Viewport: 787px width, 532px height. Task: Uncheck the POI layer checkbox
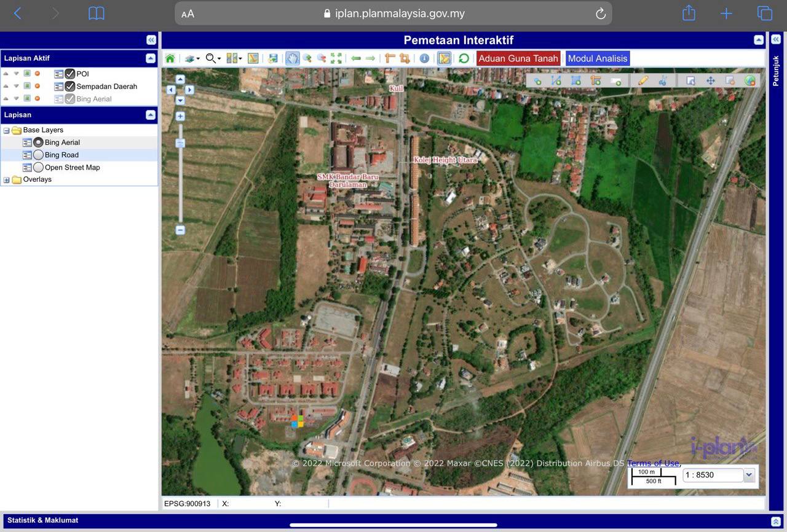pos(70,74)
